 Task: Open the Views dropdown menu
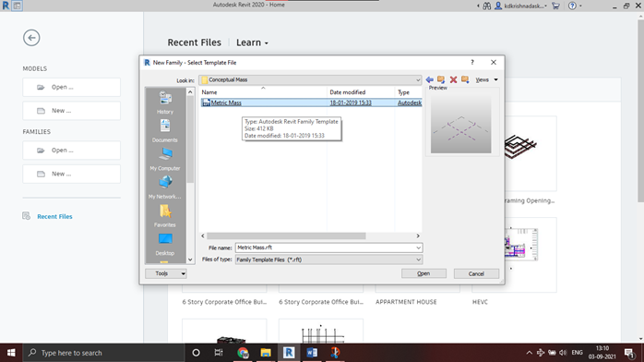(487, 79)
